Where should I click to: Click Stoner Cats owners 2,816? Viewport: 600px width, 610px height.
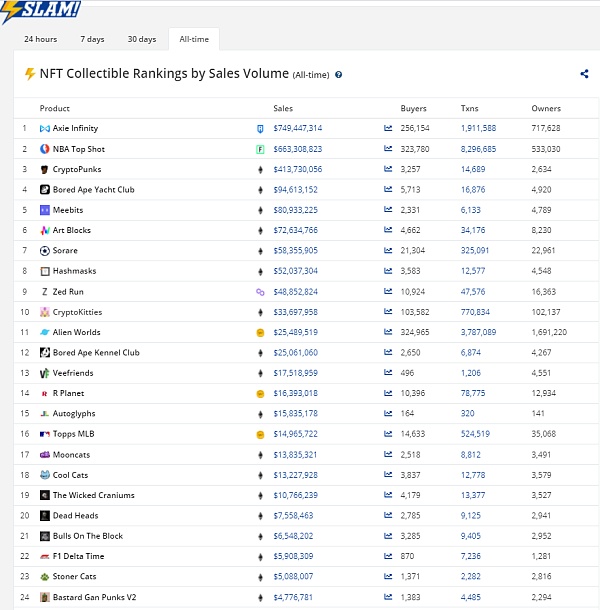pos(541,576)
